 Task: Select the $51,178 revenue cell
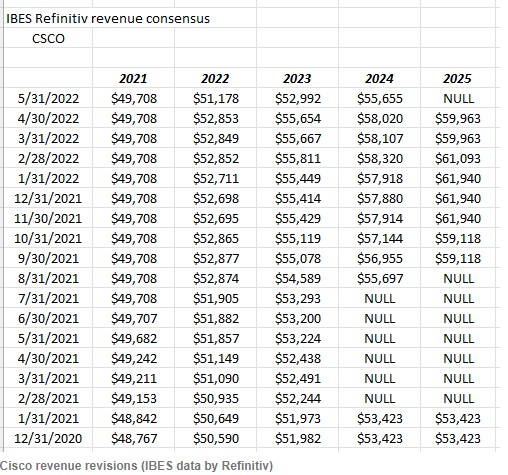tap(215, 99)
